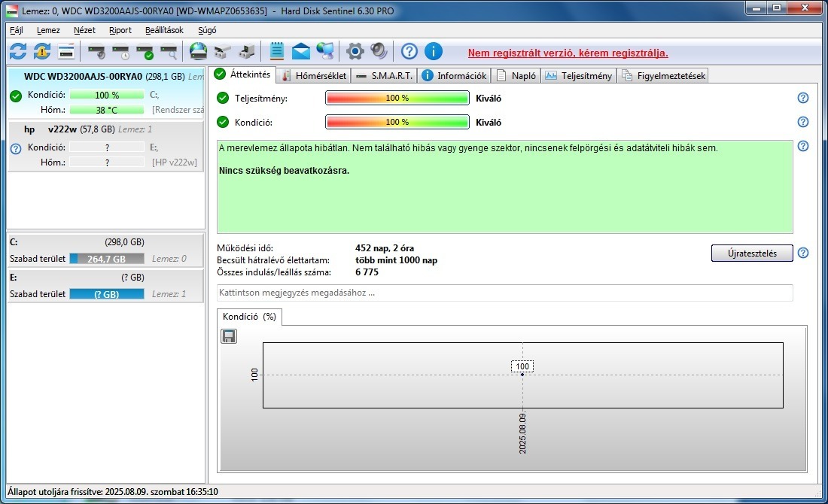Screen dimensions: 828x504
Task: Click the blue refresh arrows toolbar icon
Action: (18, 51)
